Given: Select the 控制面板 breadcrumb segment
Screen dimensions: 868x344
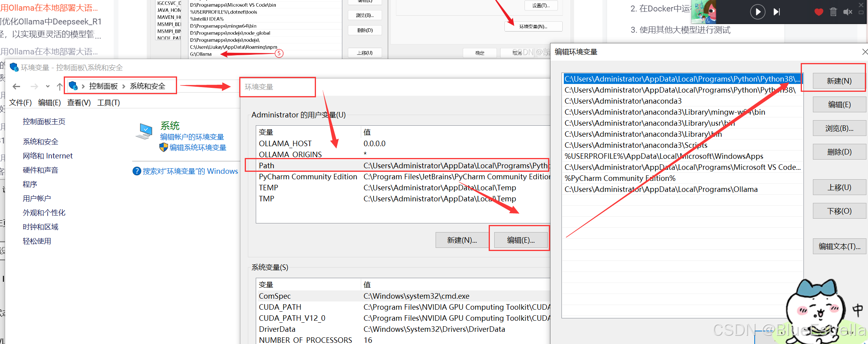Looking at the screenshot, I should [x=103, y=86].
